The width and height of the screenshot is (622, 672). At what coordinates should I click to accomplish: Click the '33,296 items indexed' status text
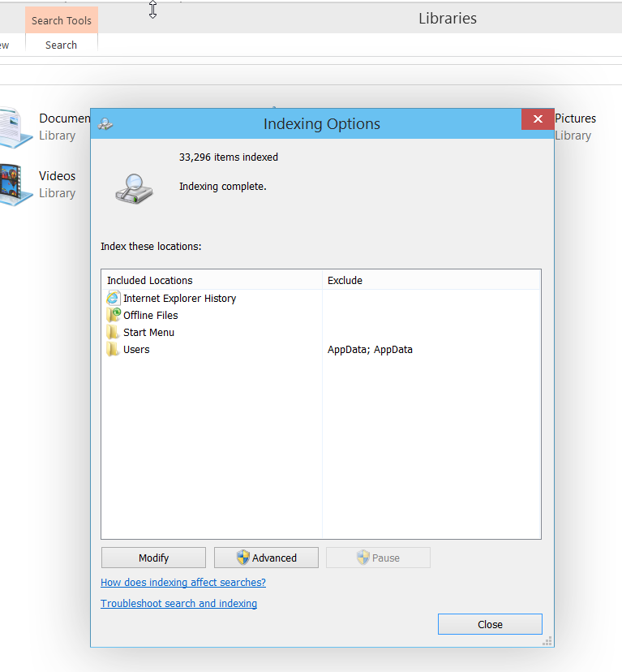pos(229,157)
